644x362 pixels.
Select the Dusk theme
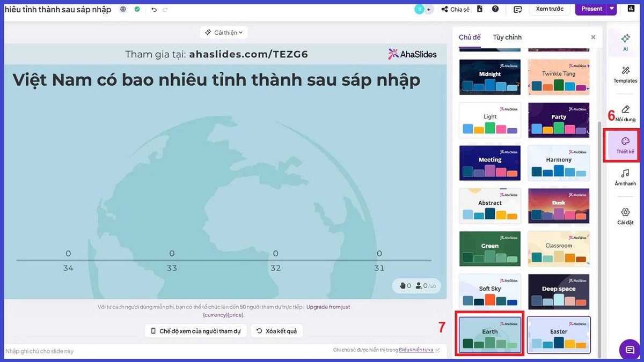pyautogui.click(x=559, y=206)
